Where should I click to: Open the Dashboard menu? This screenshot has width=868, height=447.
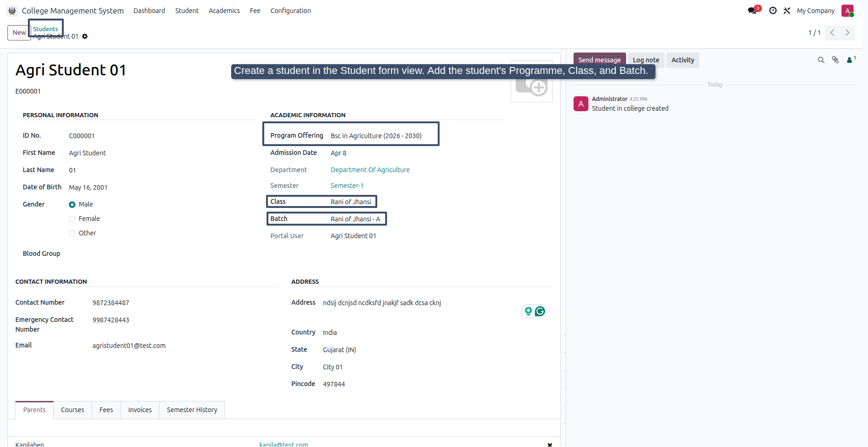[149, 11]
